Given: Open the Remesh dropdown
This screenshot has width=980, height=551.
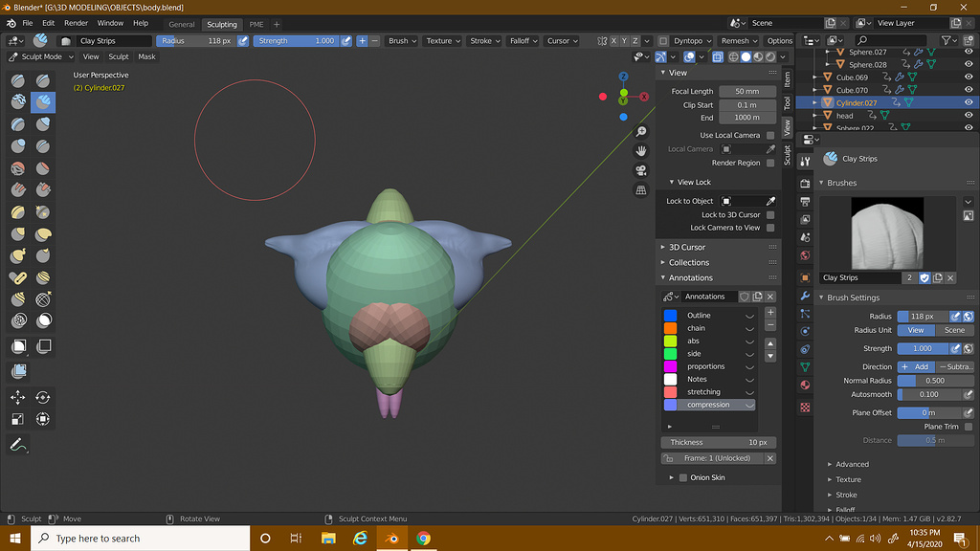Looking at the screenshot, I should pos(739,40).
